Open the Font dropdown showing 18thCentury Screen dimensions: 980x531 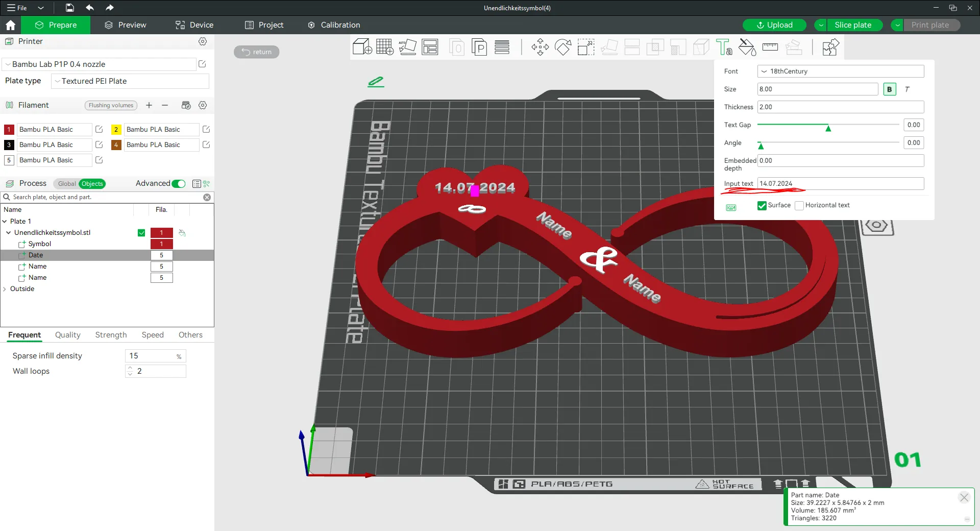point(840,71)
